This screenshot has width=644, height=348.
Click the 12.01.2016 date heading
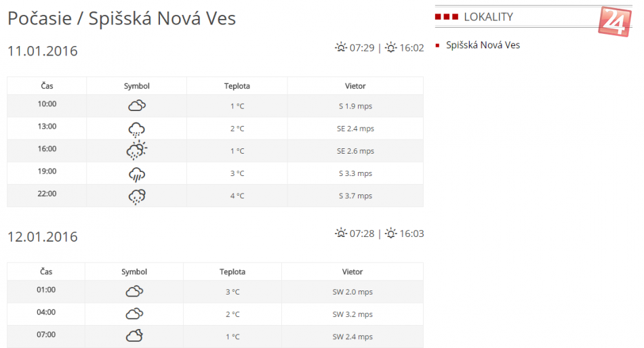click(43, 237)
